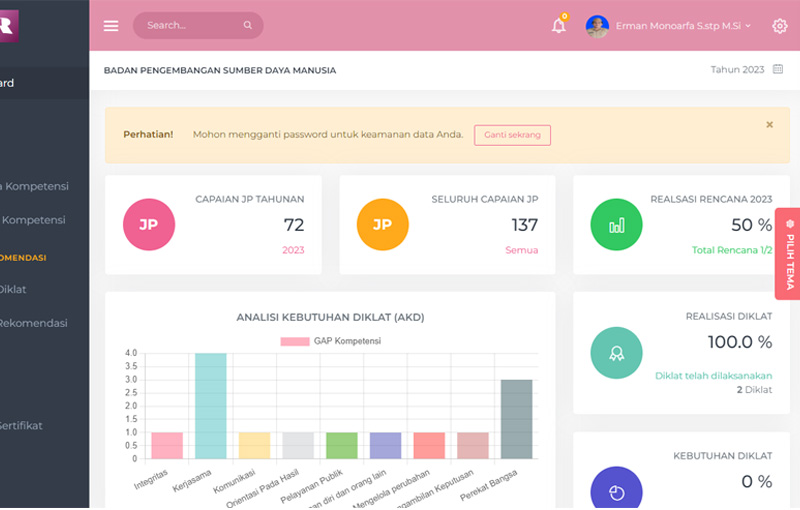Click the teal Realisasi Diklat award icon
Screen dimensions: 800x510
click(x=617, y=352)
